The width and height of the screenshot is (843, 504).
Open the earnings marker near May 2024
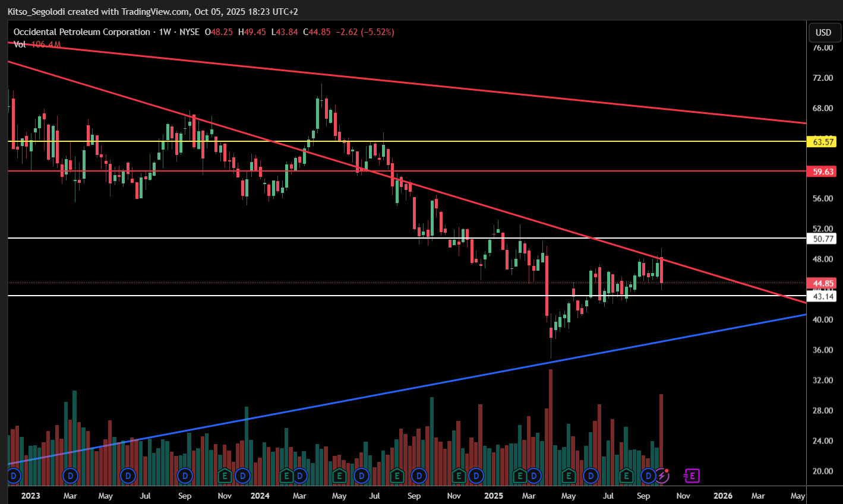click(x=339, y=476)
